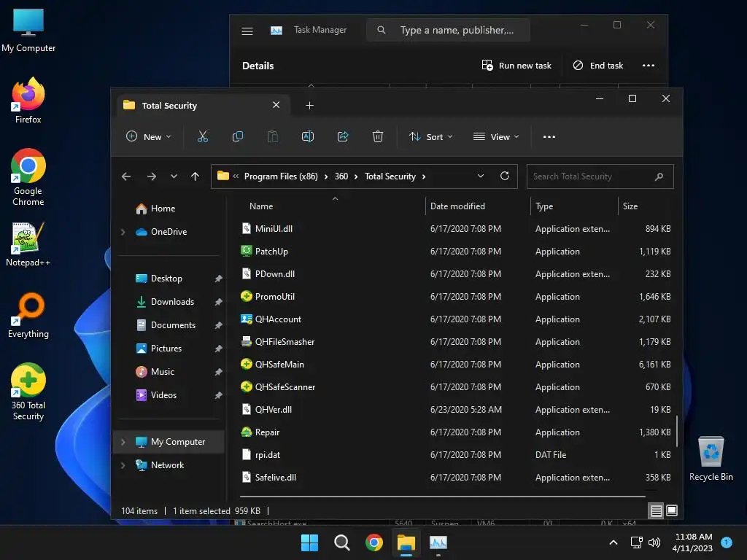747x560 pixels.
Task: Go up one folder level with up arrow
Action: [x=195, y=176]
